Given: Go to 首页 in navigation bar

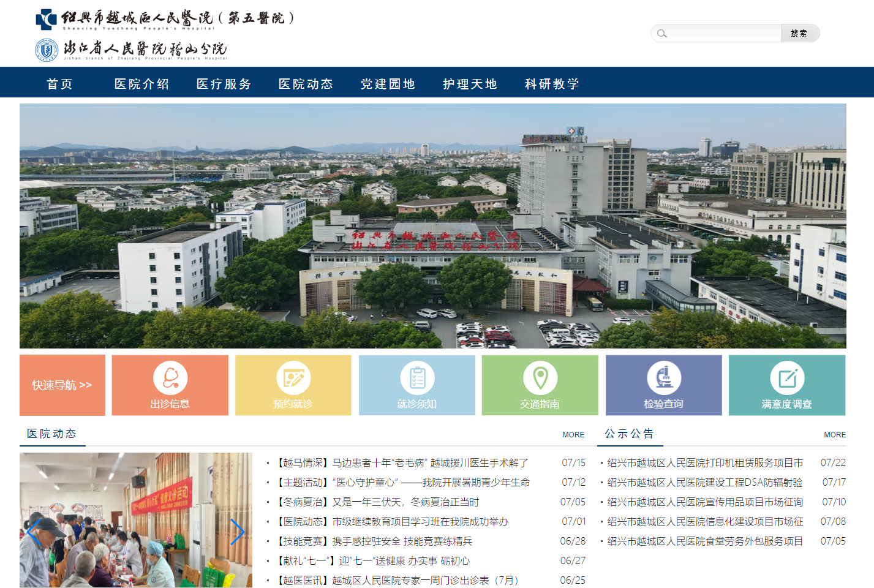Looking at the screenshot, I should pos(60,84).
